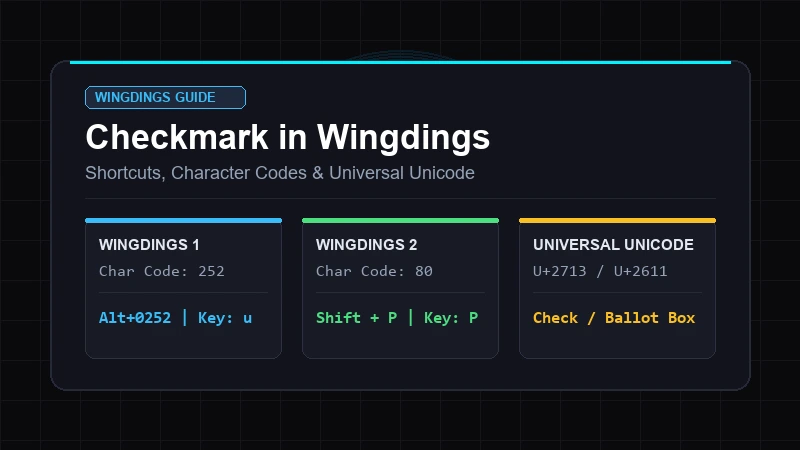800x450 pixels.
Task: Select the U+2713 / U+2611 code text
Action: tap(600, 271)
